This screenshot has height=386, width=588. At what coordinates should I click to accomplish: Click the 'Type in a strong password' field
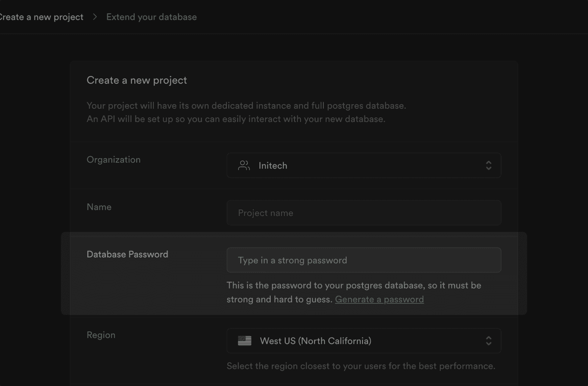[364, 260]
